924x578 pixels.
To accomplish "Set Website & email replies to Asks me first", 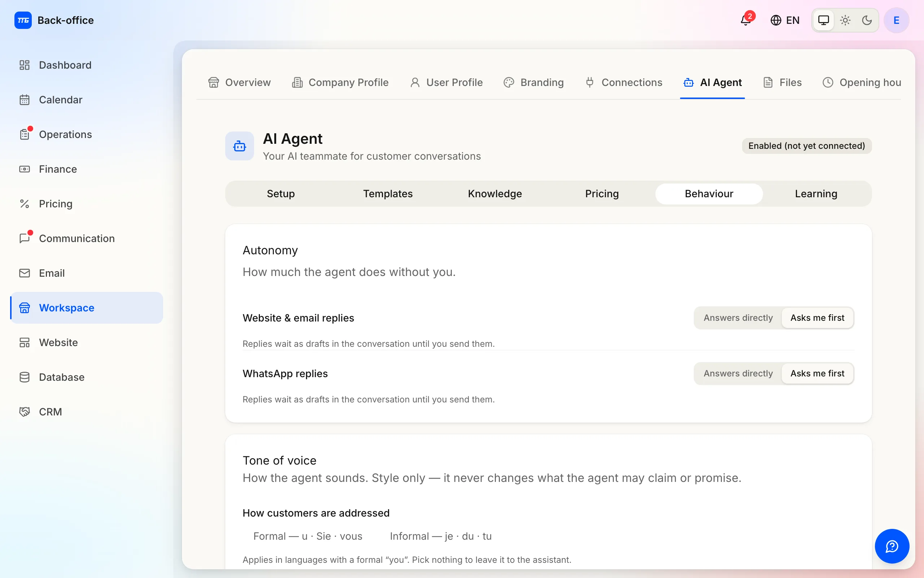I will coord(817,318).
